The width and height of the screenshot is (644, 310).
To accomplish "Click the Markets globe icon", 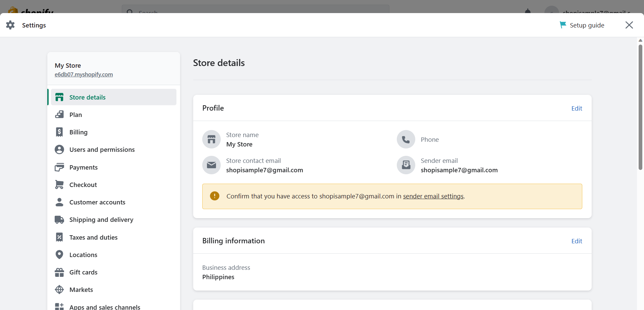I will (59, 290).
